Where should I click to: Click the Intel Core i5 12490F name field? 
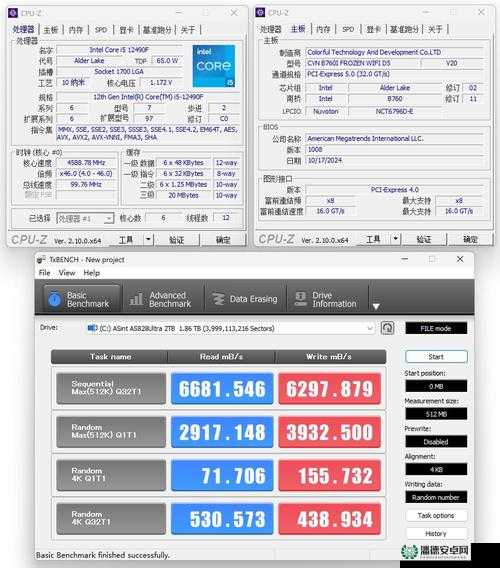(x=120, y=50)
